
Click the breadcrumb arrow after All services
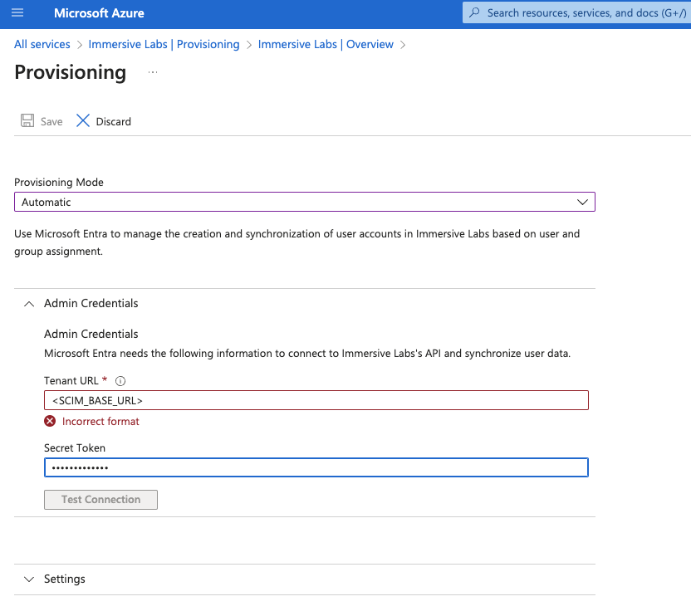click(80, 45)
